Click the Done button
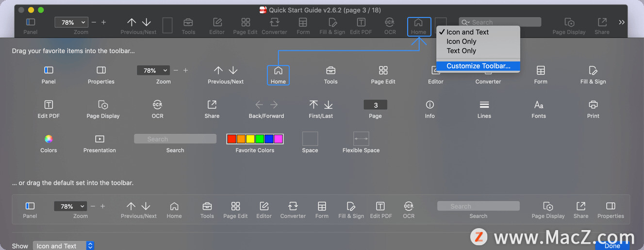Viewport: 644px width, 250px height. (x=612, y=246)
